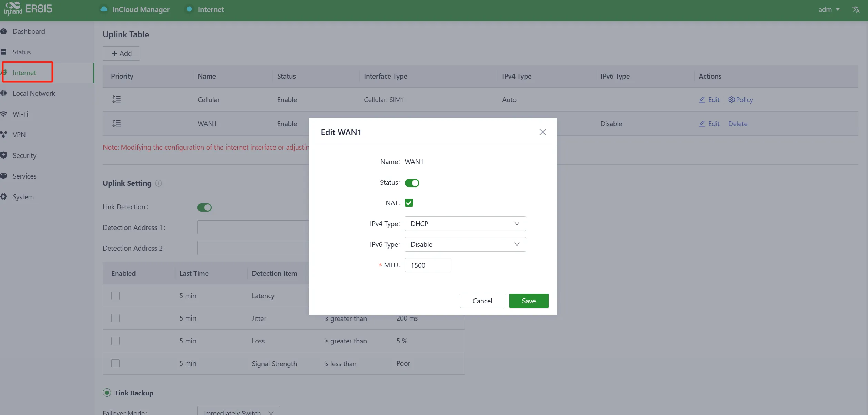The width and height of the screenshot is (868, 415).
Task: Click the Status sidebar icon
Action: 4,52
